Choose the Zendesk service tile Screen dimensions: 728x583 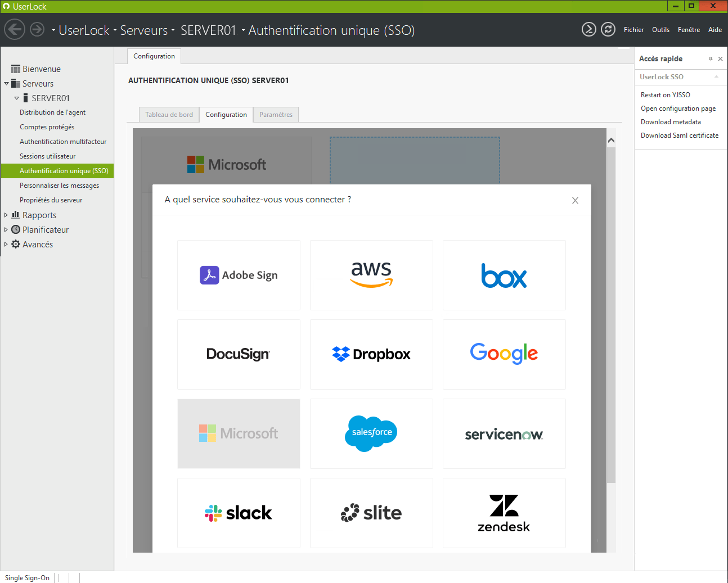click(504, 513)
